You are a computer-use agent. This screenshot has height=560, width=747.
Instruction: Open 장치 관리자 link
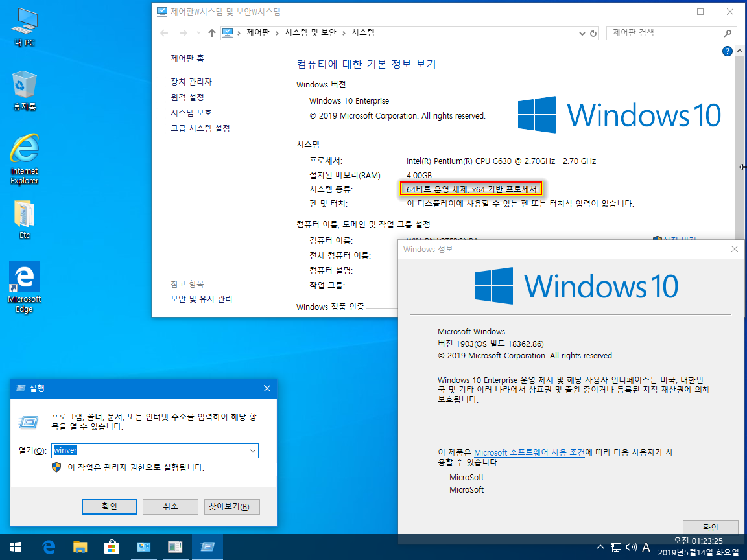[x=191, y=82]
